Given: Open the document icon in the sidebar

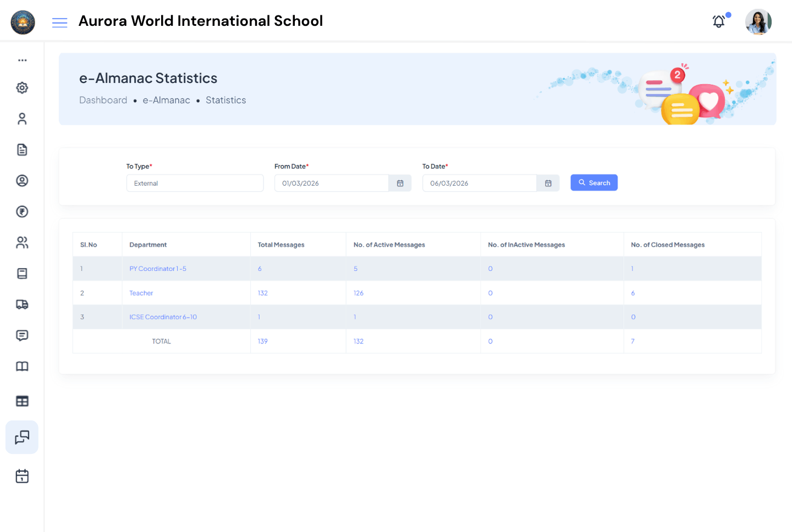Looking at the screenshot, I should tap(22, 149).
